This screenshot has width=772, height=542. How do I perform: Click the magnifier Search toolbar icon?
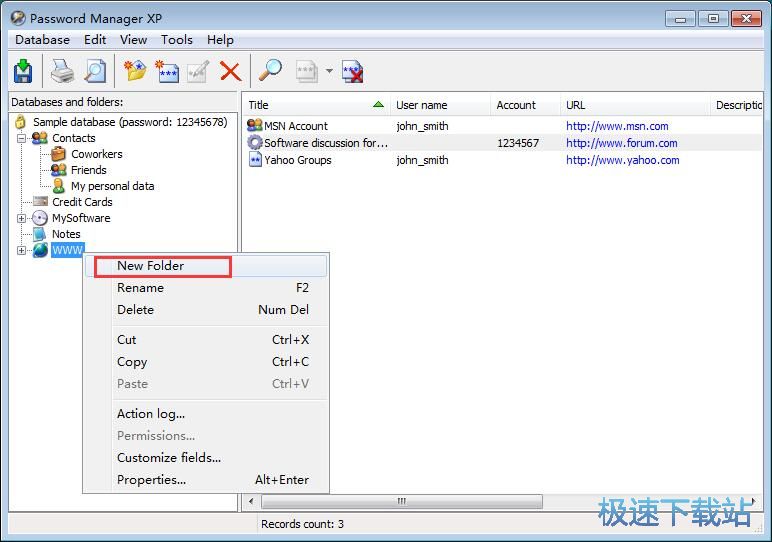271,71
